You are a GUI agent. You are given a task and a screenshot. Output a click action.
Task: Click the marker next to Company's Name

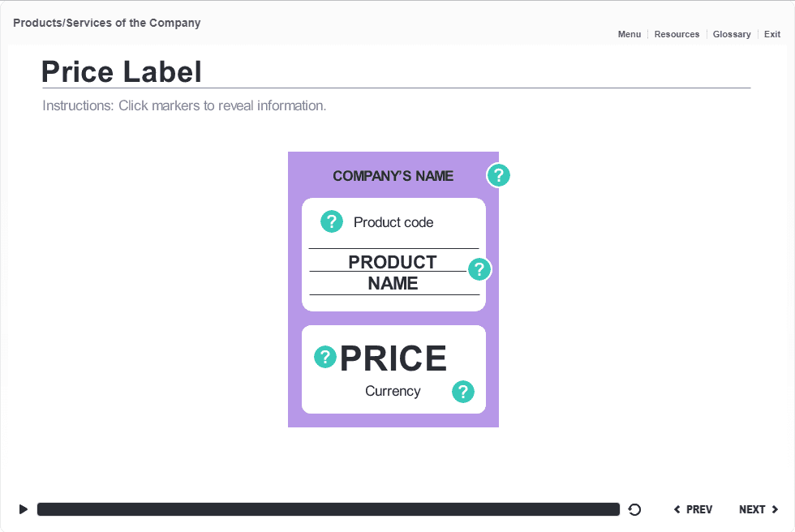[498, 175]
